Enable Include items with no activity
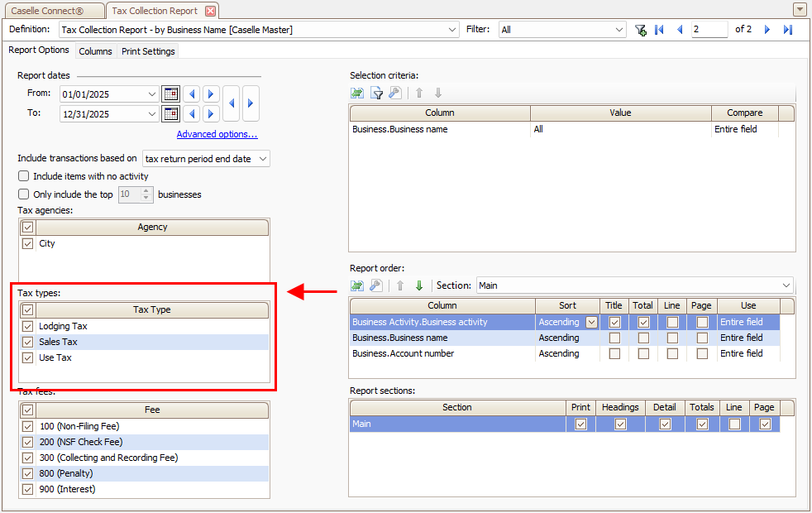This screenshot has width=812, height=513. coord(23,176)
